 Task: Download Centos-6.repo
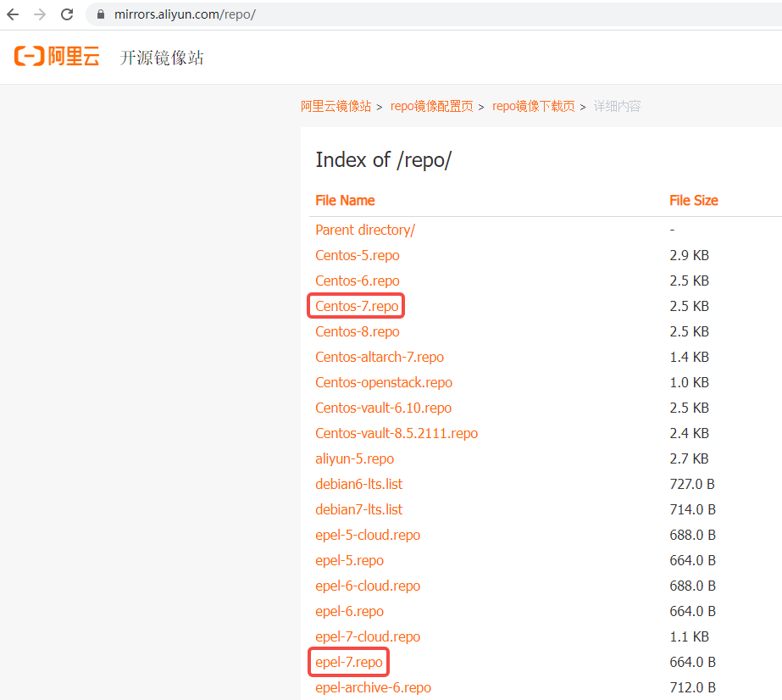357,281
